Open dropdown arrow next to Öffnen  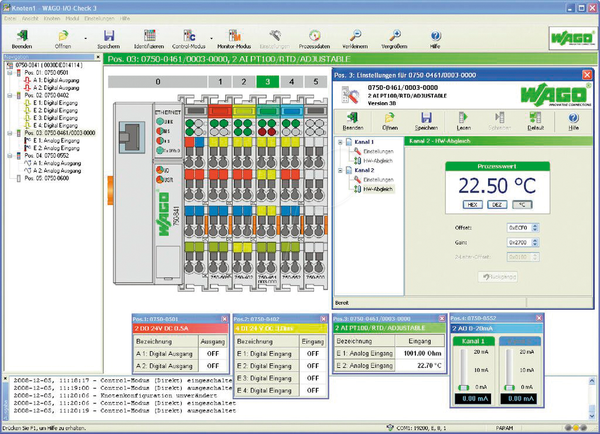85,38
